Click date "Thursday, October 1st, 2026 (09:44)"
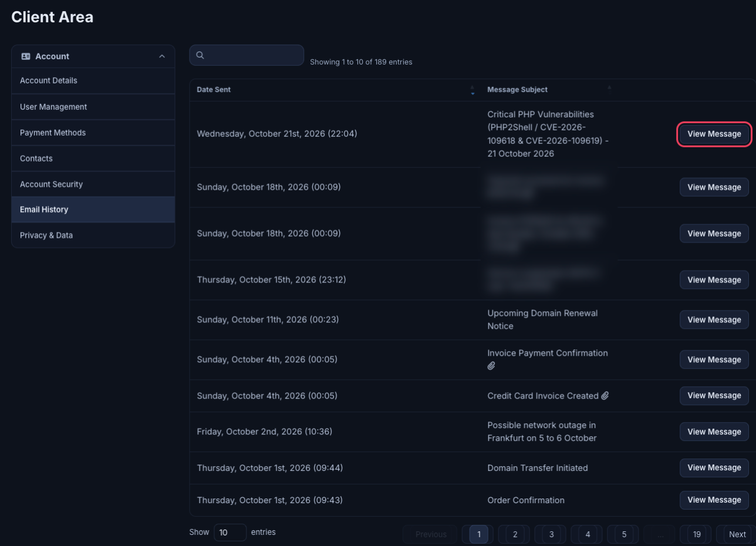Screen dimensions: 756x546 tap(270, 468)
